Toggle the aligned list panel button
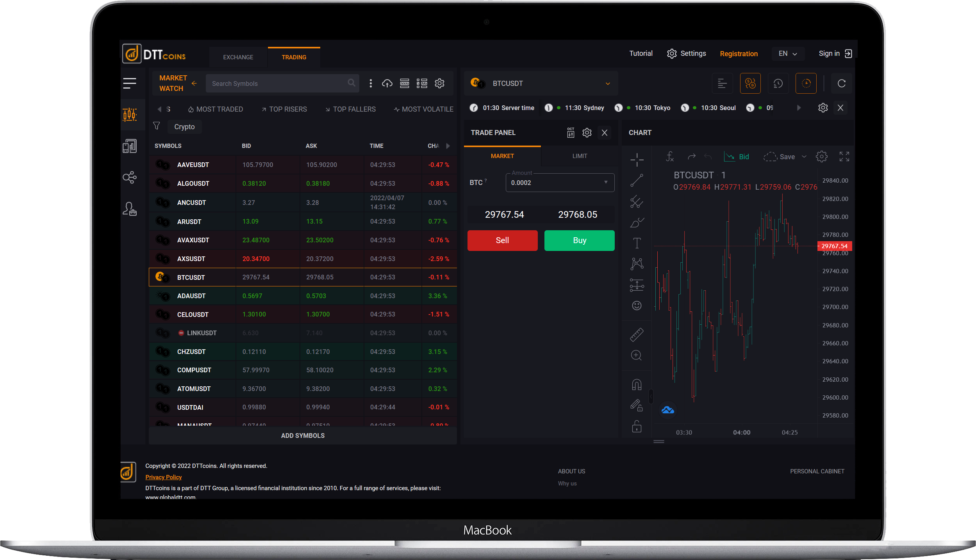Screen dimensions: 976x560 coord(722,83)
